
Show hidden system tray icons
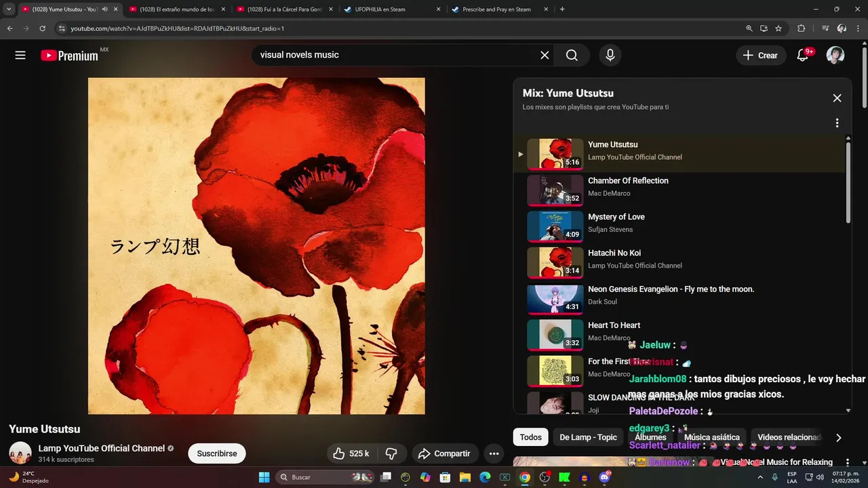pyautogui.click(x=761, y=477)
